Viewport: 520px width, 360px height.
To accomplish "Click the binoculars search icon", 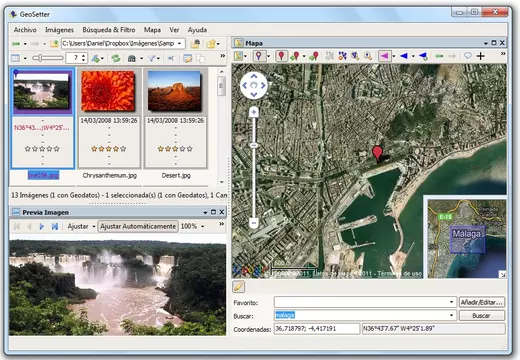I will click(132, 59).
